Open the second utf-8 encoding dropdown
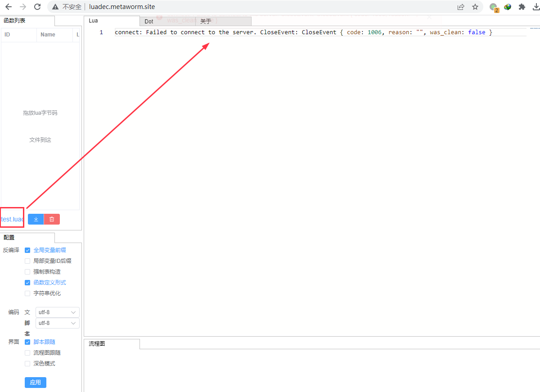The width and height of the screenshot is (540, 392). point(58,323)
